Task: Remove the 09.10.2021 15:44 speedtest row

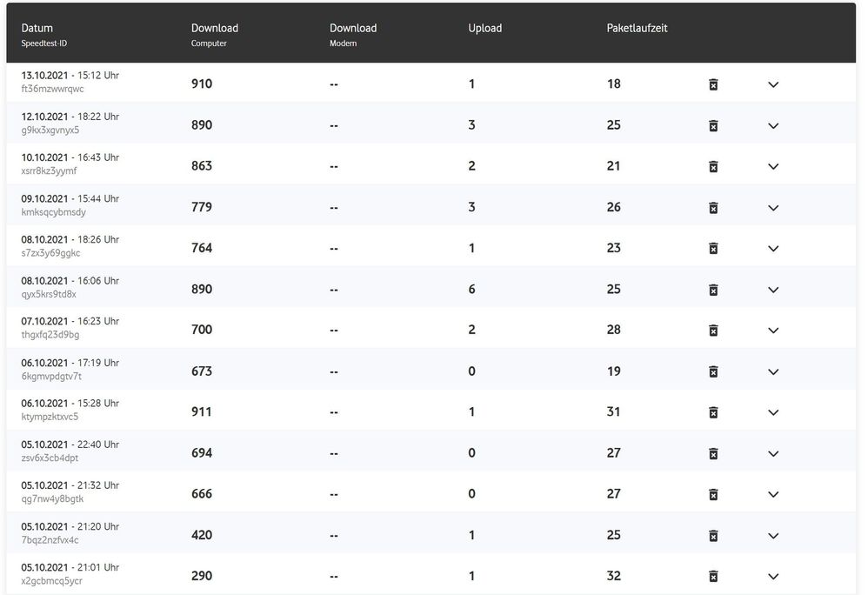Action: pos(713,208)
